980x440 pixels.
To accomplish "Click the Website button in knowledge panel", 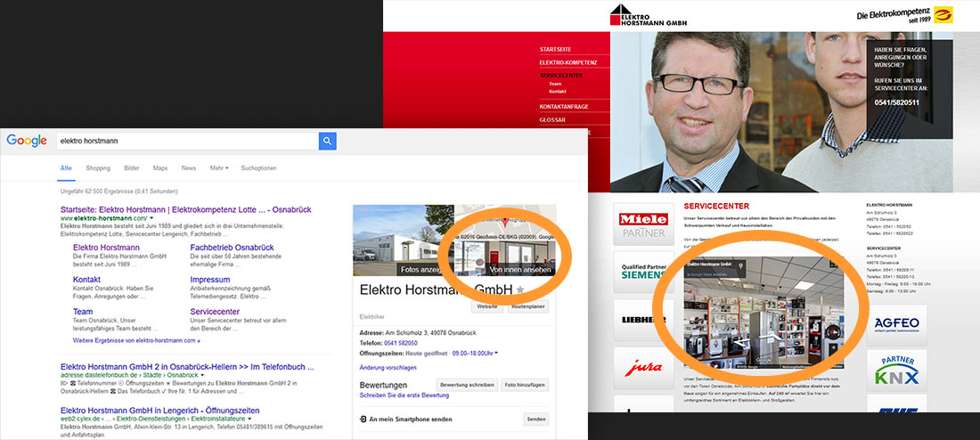I will (486, 307).
